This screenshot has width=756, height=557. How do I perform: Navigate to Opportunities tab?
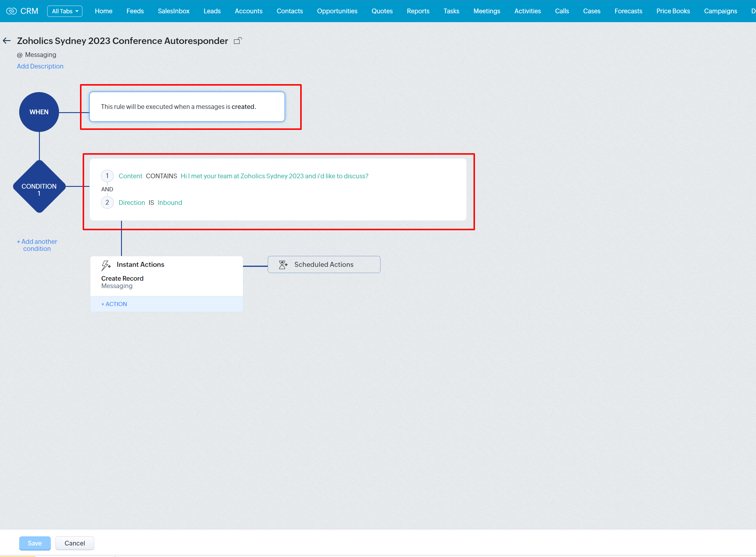click(x=337, y=11)
